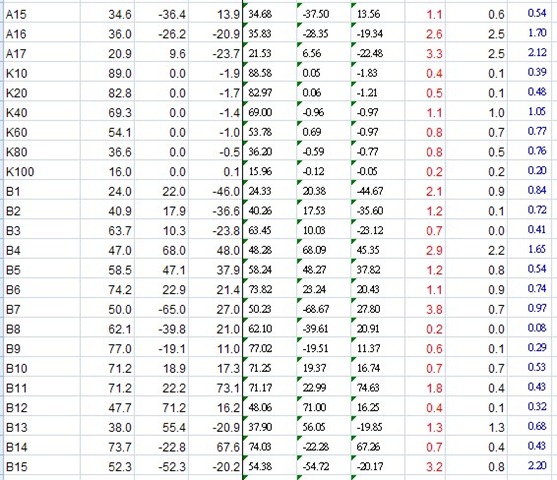Click the blue 1.70 cell in A16 row
The width and height of the screenshot is (557, 480).
(x=537, y=33)
